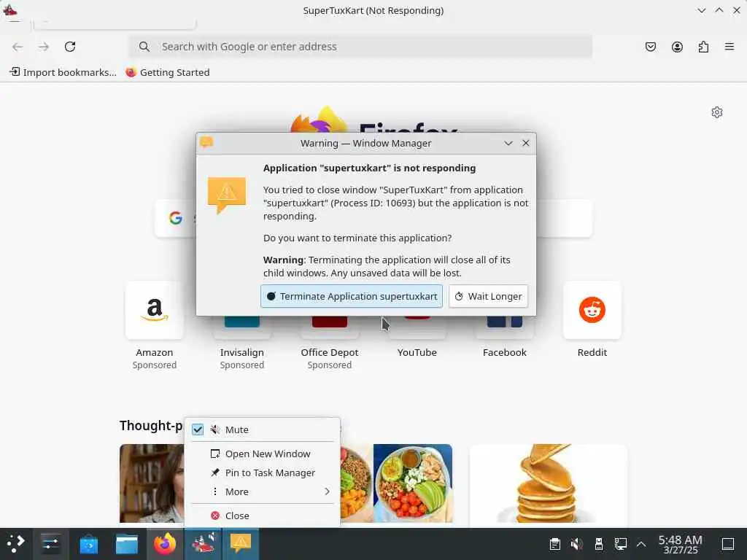Image resolution: width=747 pixels, height=560 pixels.
Task: Open the Firefox account icon
Action: tap(677, 47)
